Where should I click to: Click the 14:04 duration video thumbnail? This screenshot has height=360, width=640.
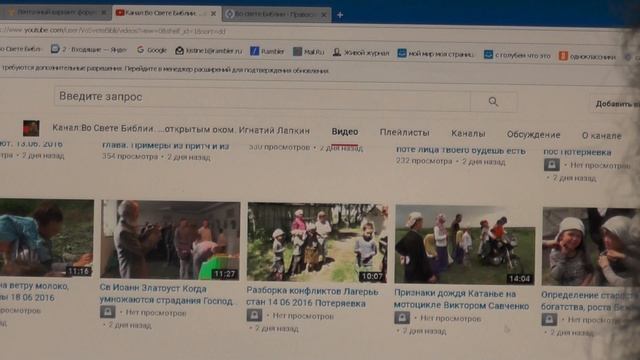coord(464,245)
